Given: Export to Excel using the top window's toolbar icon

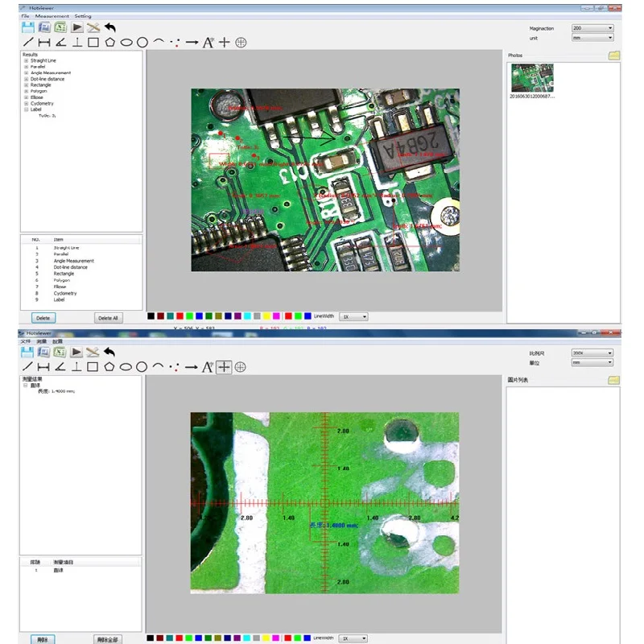Looking at the screenshot, I should point(60,27).
